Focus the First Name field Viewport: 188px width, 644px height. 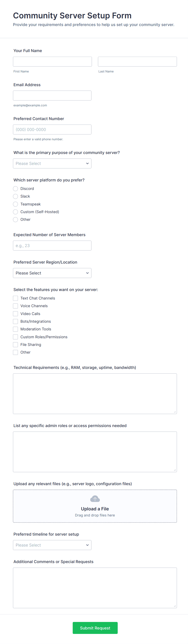point(52,62)
